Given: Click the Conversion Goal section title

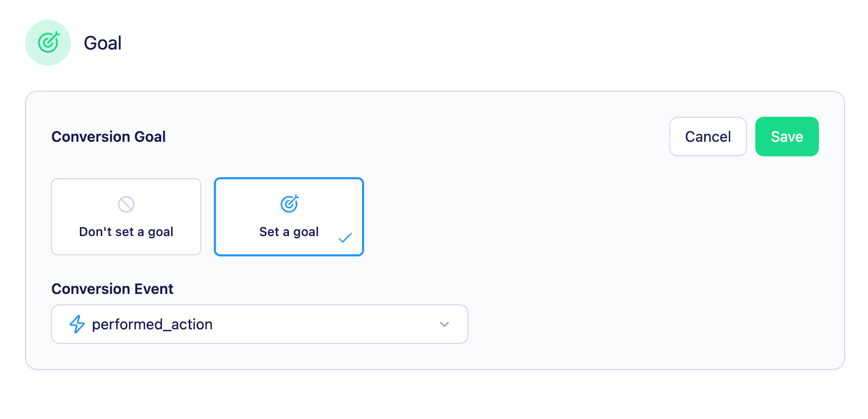Looking at the screenshot, I should point(108,137).
